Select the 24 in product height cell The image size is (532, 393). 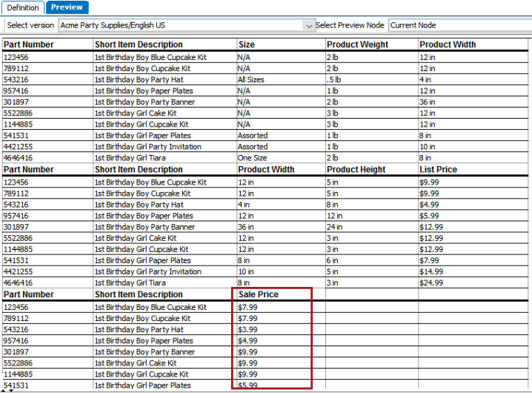(x=334, y=227)
